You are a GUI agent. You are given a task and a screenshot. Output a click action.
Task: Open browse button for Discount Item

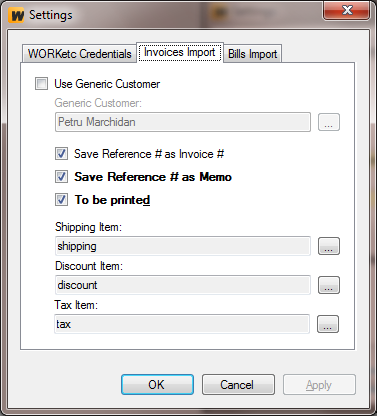pyautogui.click(x=329, y=285)
